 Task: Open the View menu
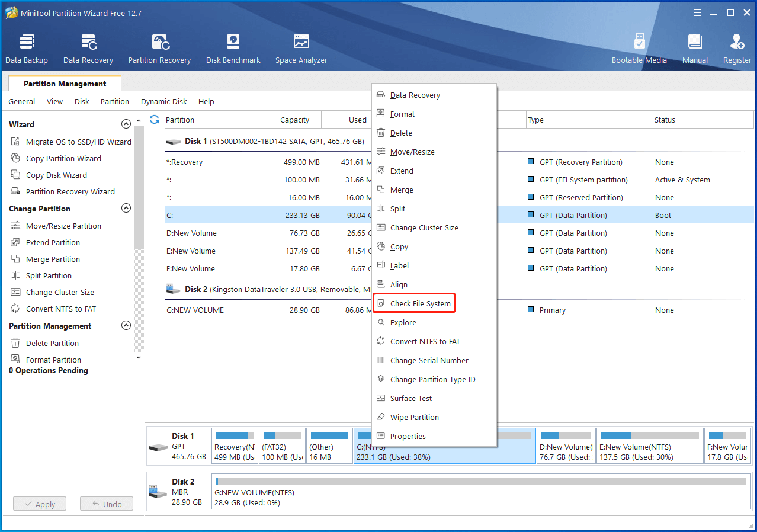click(54, 101)
